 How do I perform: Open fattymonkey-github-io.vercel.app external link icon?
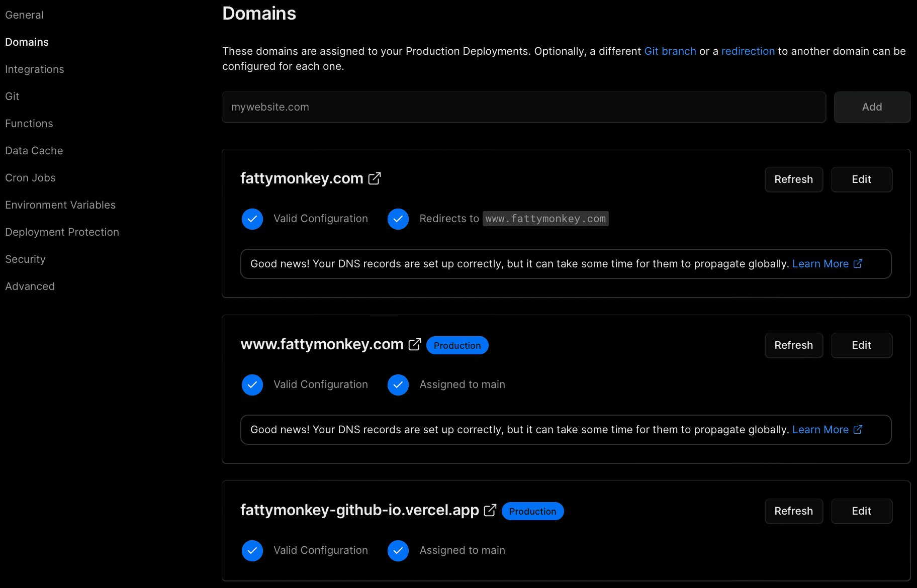click(490, 510)
